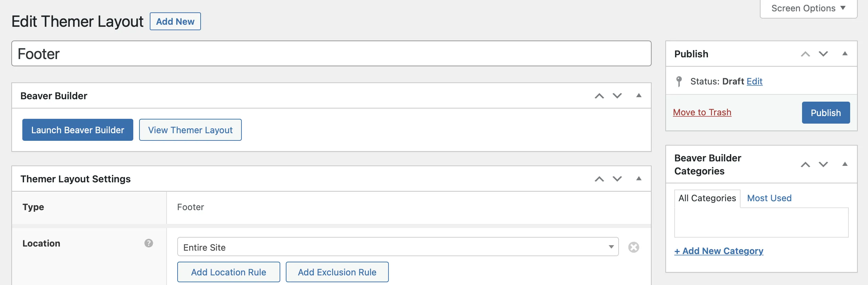This screenshot has height=285, width=868.
Task: Expand Screen Options
Action: (x=808, y=8)
